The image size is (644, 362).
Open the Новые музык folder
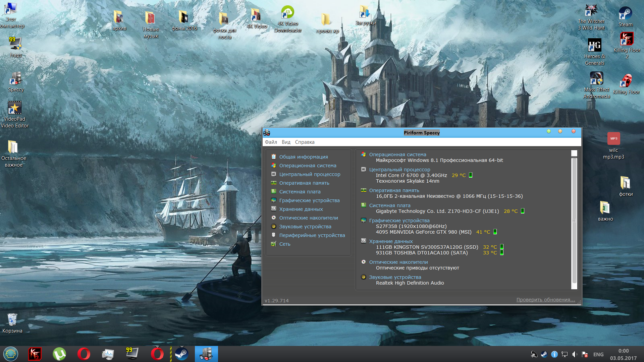coord(151,24)
